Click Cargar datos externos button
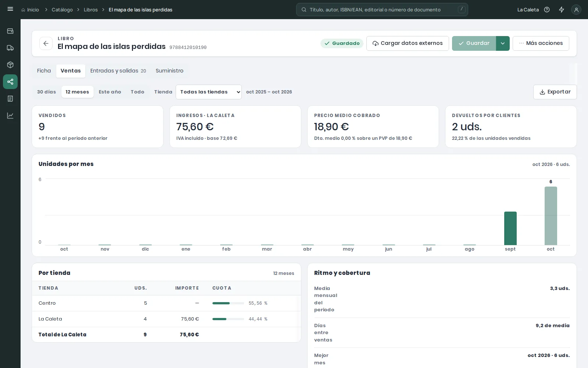588x368 pixels. pyautogui.click(x=408, y=43)
